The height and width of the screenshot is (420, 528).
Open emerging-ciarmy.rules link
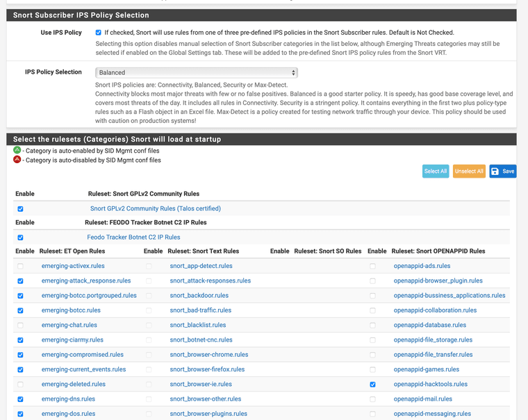pos(72,340)
